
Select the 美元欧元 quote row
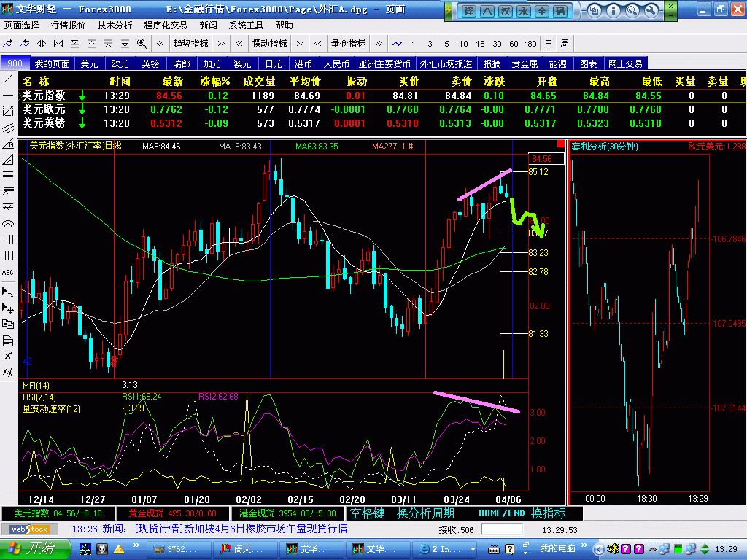(x=382, y=109)
